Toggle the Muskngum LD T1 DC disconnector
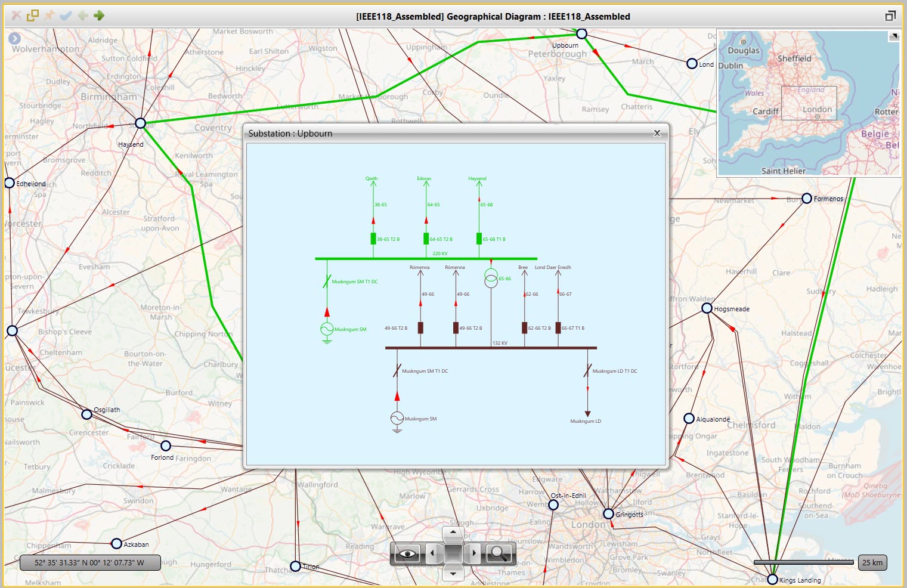This screenshot has width=907, height=588. [x=587, y=370]
